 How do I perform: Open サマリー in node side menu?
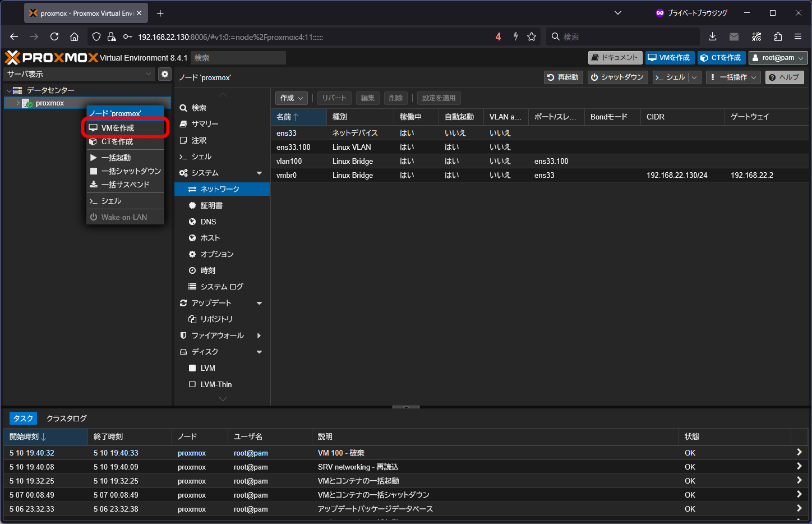pos(222,124)
